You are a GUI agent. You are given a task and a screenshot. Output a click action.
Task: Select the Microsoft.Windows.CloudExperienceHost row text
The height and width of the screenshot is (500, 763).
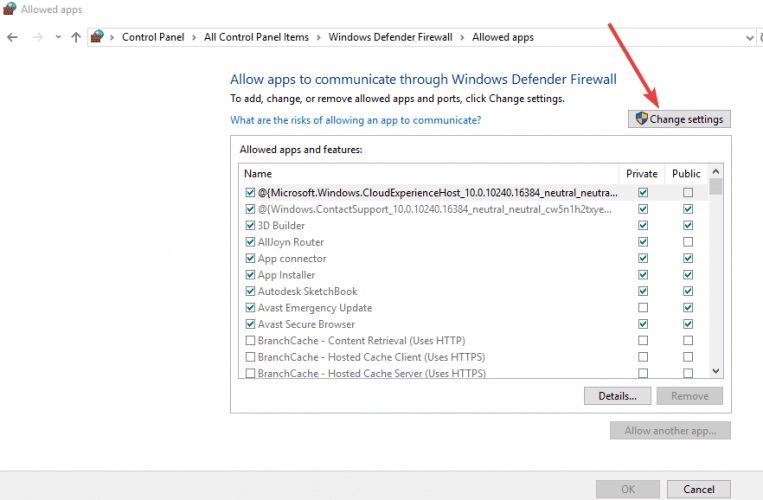[x=438, y=193]
